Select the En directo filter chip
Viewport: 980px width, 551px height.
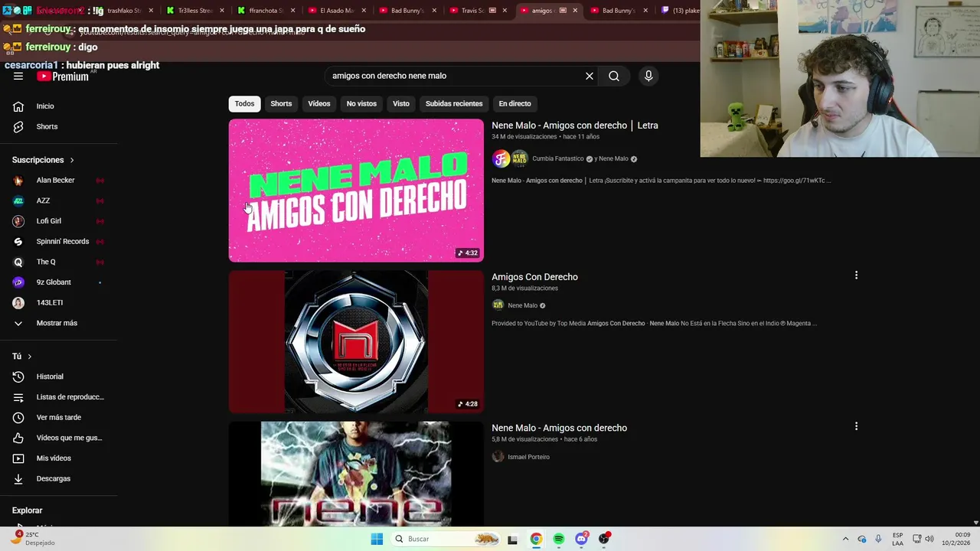point(514,103)
